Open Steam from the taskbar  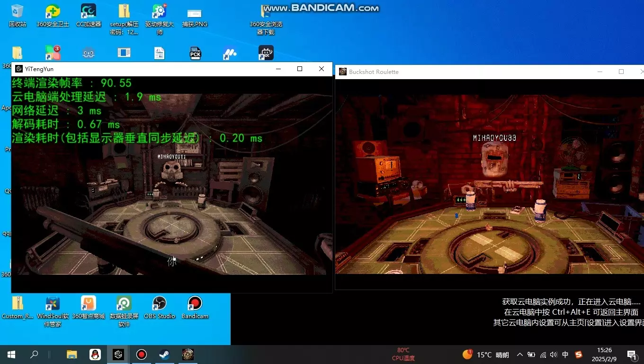coord(165,355)
